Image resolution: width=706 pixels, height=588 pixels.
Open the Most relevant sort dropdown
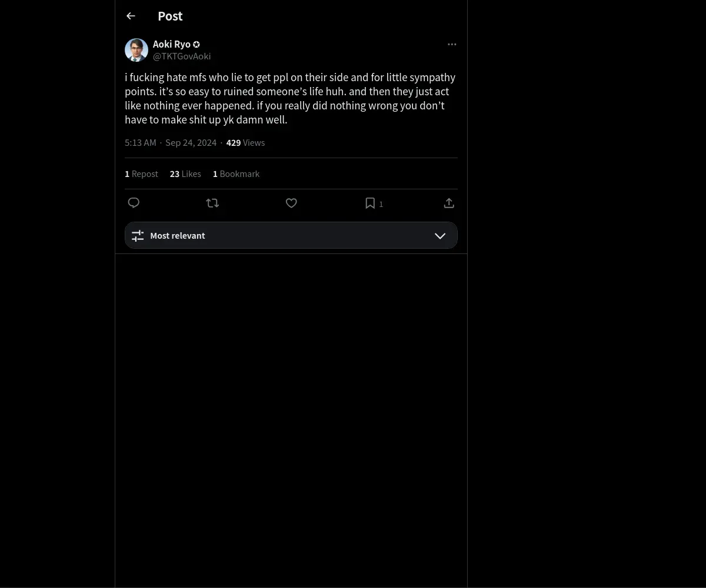point(291,235)
